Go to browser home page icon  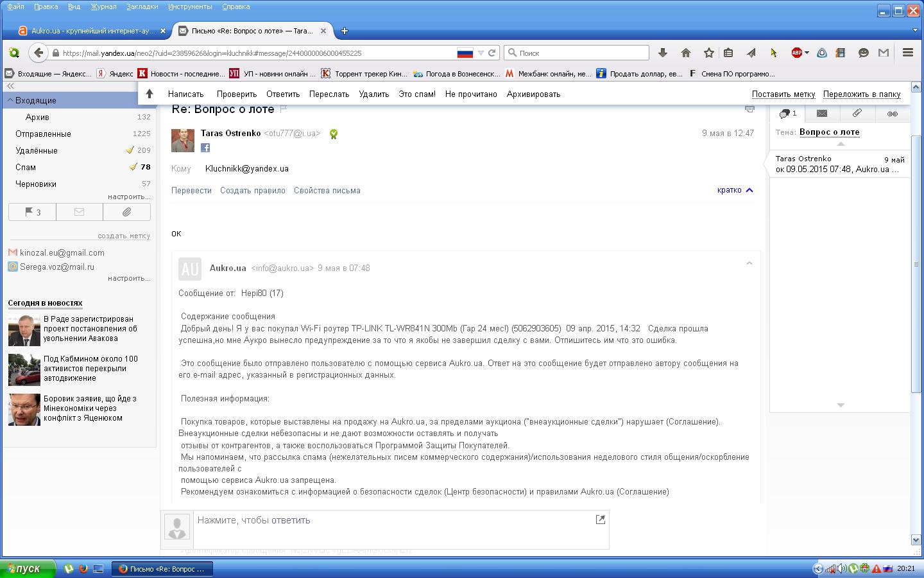click(x=686, y=53)
